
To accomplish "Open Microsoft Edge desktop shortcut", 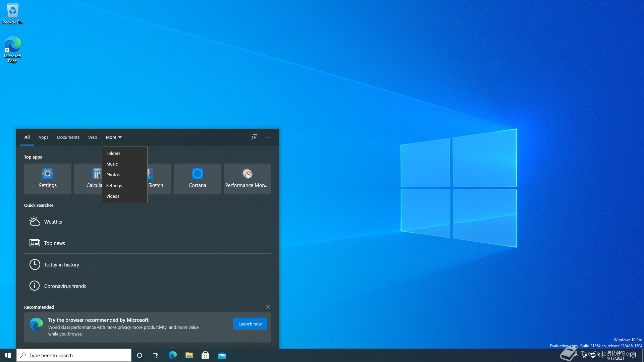I will tap(12, 50).
